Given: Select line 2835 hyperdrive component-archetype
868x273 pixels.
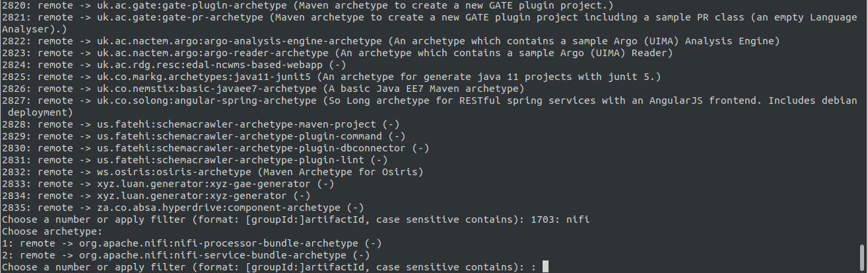Looking at the screenshot, I should (x=183, y=208).
